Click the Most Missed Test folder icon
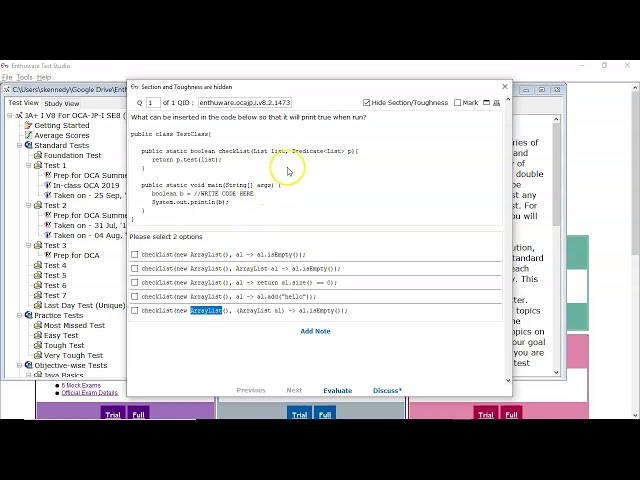This screenshot has height=480, width=640. pos(38,325)
